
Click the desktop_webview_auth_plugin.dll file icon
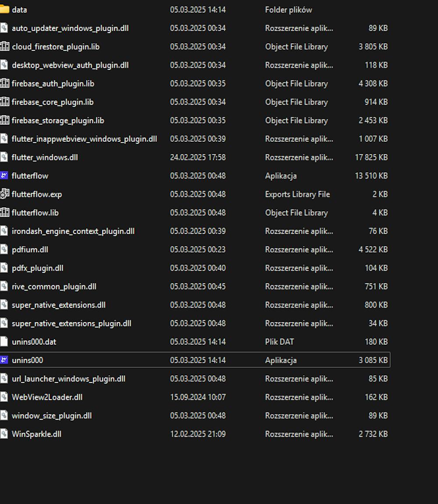pyautogui.click(x=4, y=65)
